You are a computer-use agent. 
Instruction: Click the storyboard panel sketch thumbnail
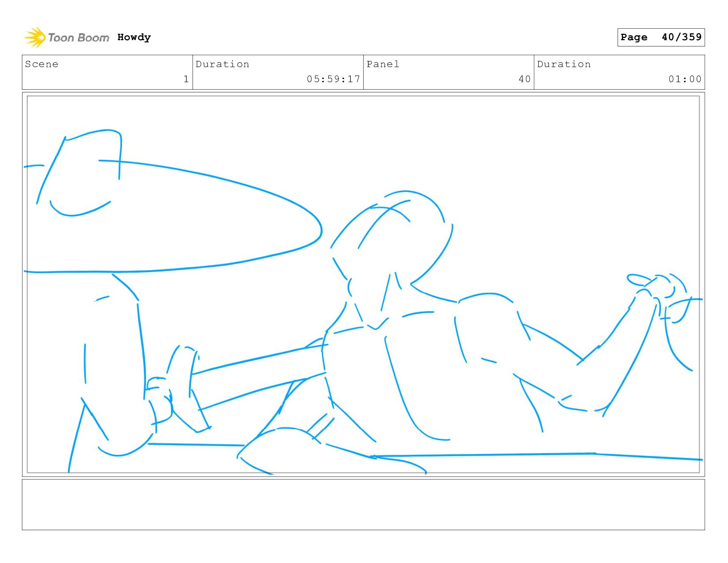(x=364, y=284)
